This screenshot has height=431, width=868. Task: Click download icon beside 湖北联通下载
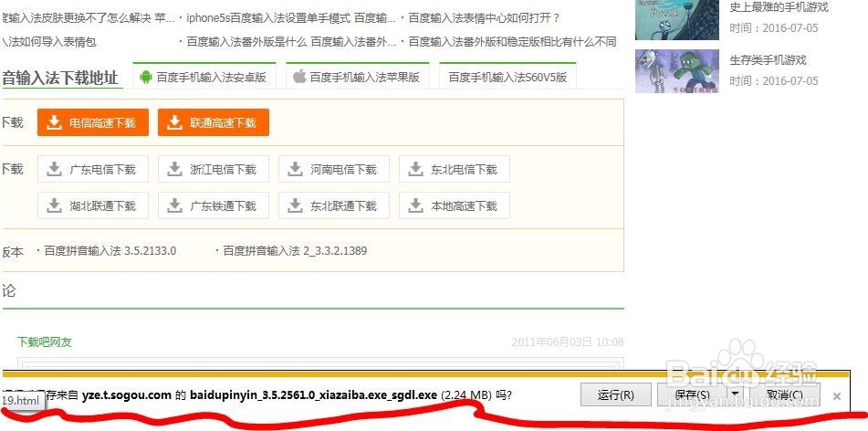tap(54, 205)
